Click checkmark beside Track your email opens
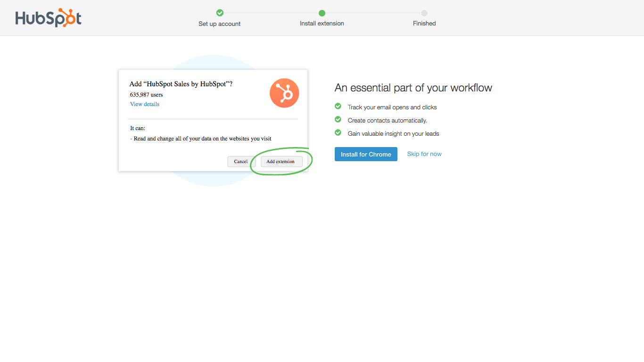The height and width of the screenshot is (362, 644). pyautogui.click(x=338, y=107)
